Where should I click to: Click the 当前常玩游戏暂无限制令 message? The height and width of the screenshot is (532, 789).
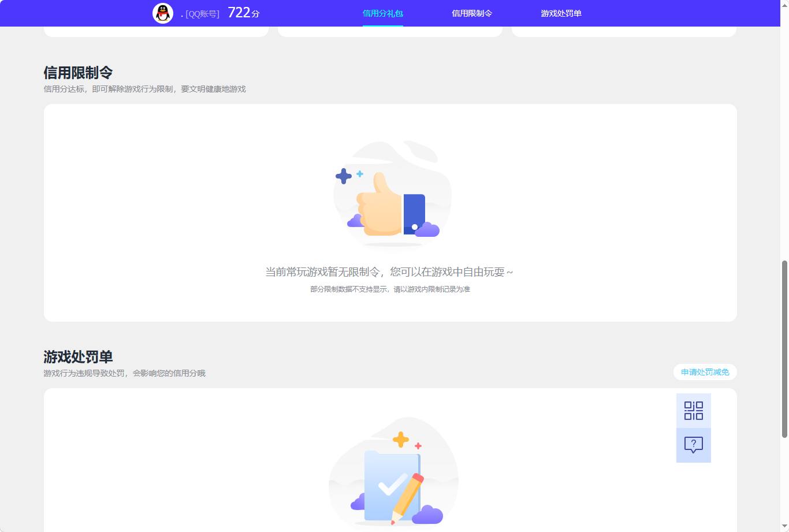[x=389, y=271]
